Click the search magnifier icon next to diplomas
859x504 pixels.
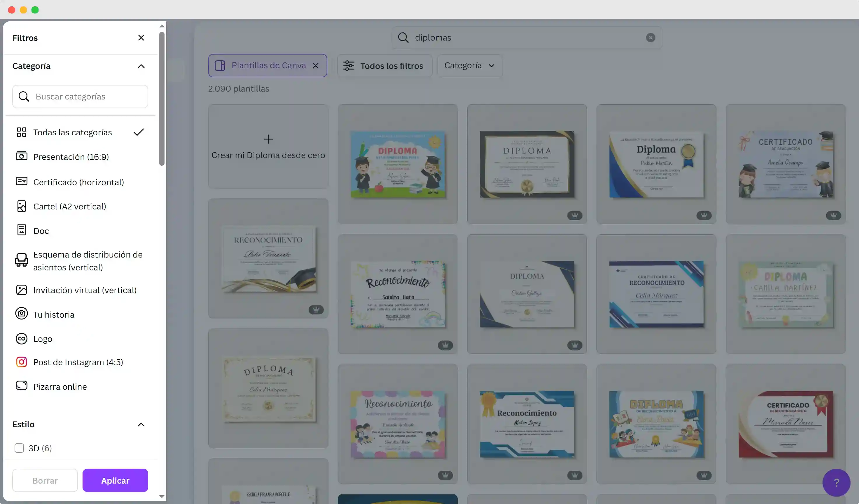[x=403, y=38]
